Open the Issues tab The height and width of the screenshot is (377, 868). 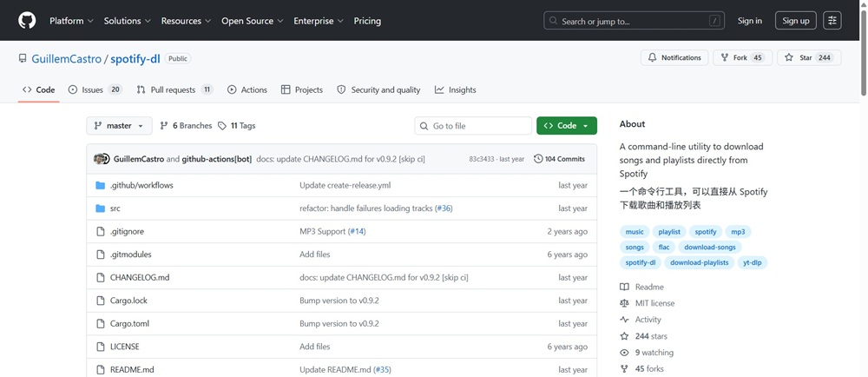pos(95,89)
